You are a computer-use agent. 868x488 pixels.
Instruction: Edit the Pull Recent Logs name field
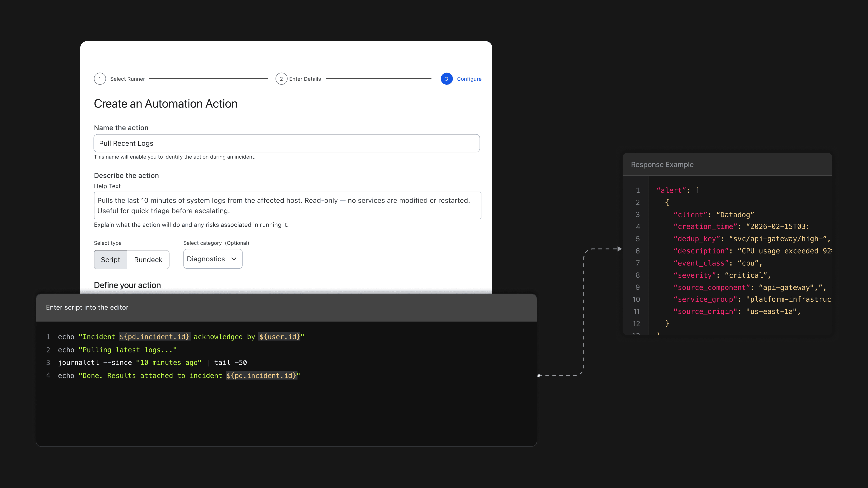[x=287, y=143]
